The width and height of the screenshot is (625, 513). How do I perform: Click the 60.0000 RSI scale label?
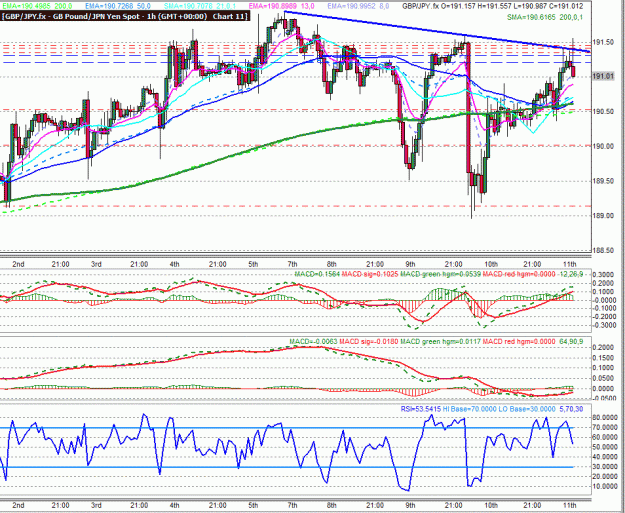pyautogui.click(x=603, y=437)
